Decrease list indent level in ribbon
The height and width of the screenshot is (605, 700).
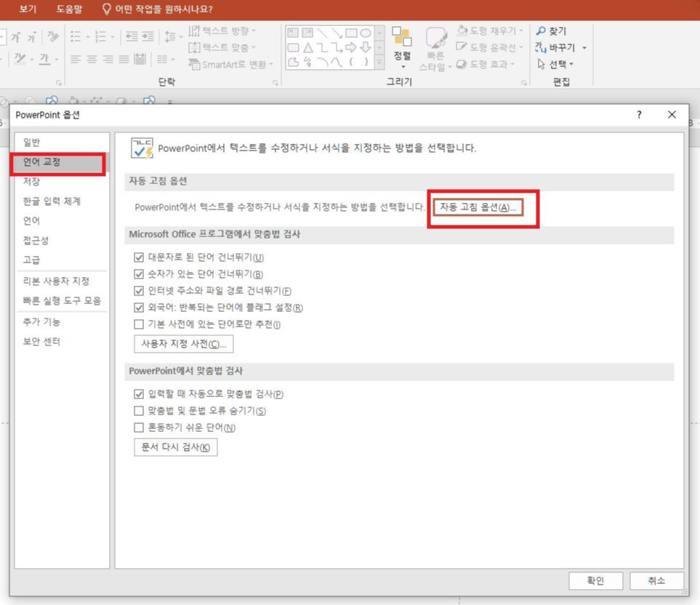pyautogui.click(x=132, y=36)
